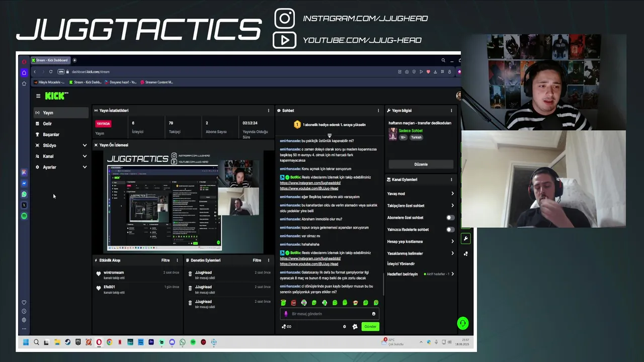The height and width of the screenshot is (362, 644).
Task: Delete icon beside first JJugHead moderation entry
Action: pos(190,274)
